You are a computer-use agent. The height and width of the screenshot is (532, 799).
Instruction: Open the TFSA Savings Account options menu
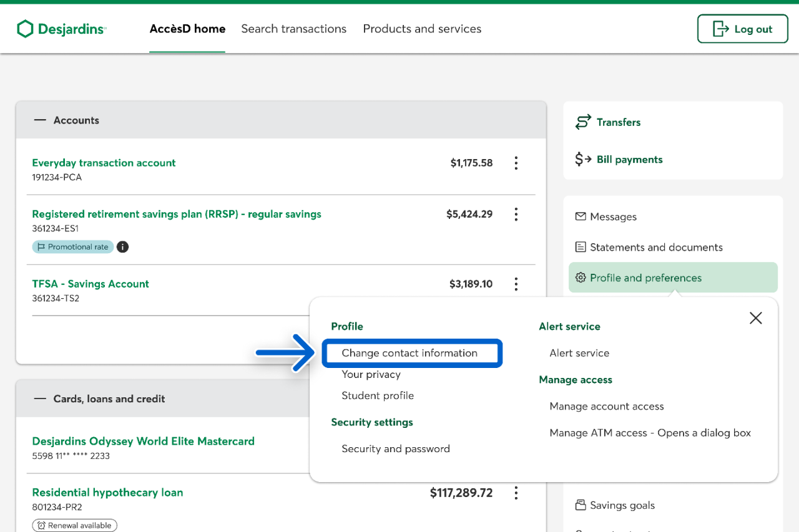[x=516, y=284]
